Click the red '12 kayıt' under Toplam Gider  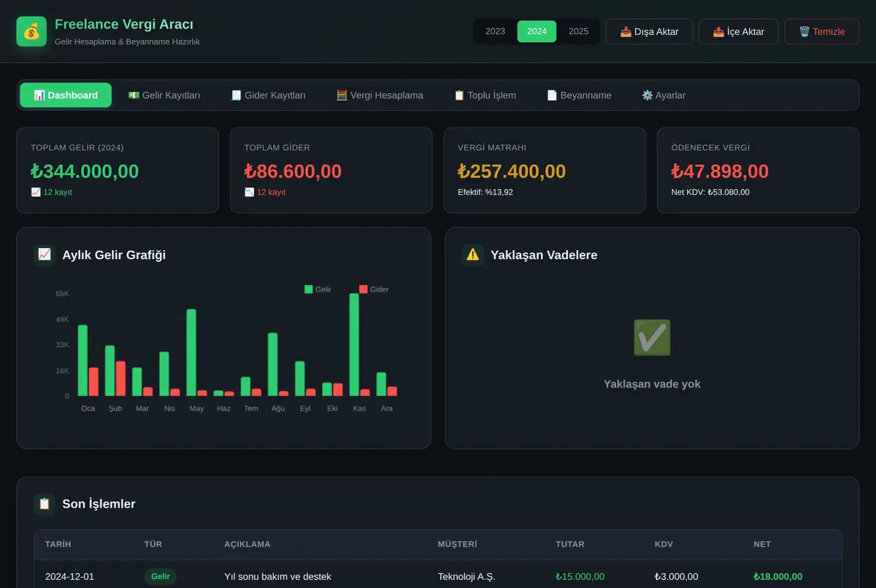(x=265, y=193)
